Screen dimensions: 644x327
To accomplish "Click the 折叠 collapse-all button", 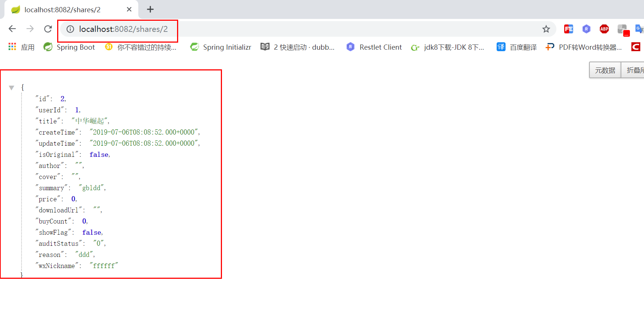I will [633, 70].
